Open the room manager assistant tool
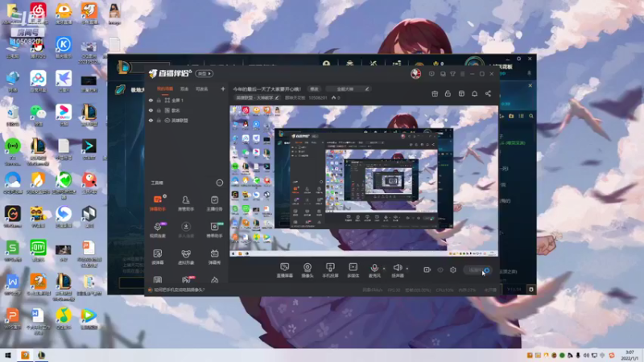 pyautogui.click(x=186, y=203)
